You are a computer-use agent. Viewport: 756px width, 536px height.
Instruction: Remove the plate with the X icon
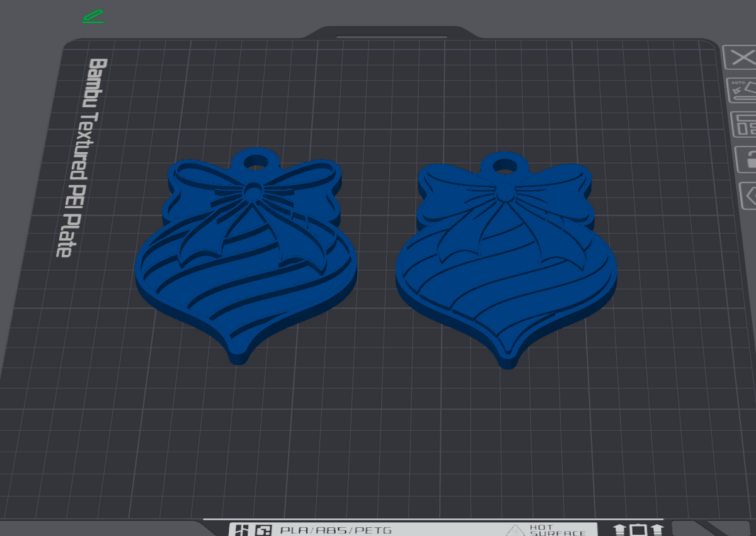740,58
